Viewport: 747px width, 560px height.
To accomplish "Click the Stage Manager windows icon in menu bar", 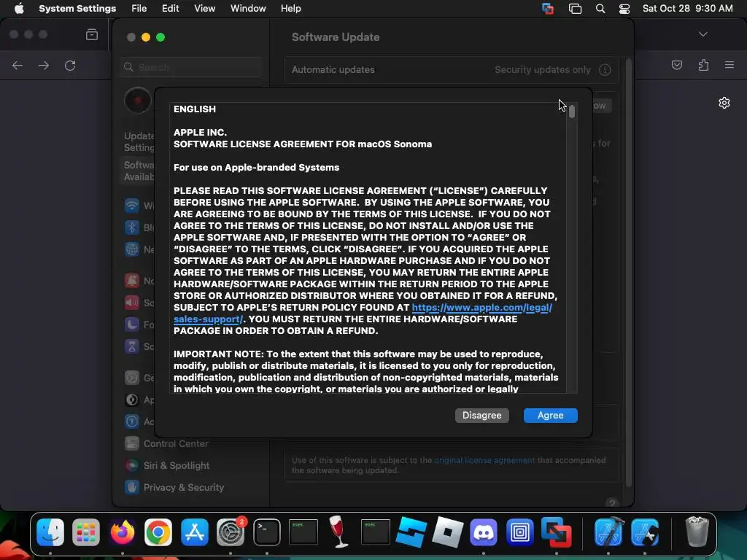I will pos(575,9).
